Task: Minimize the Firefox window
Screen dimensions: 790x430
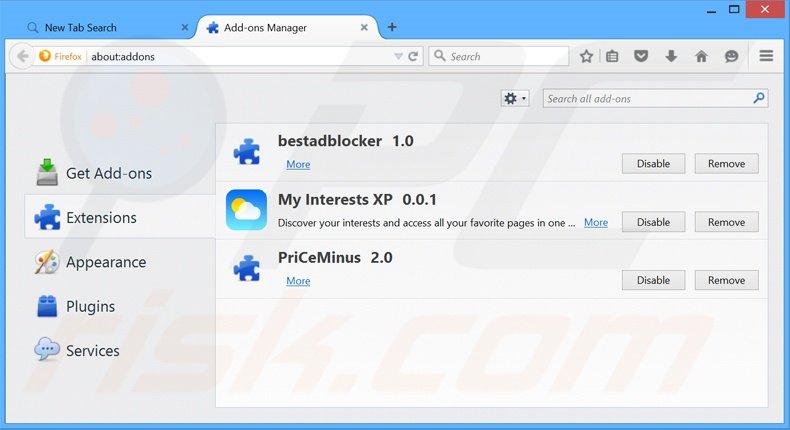Action: click(711, 11)
